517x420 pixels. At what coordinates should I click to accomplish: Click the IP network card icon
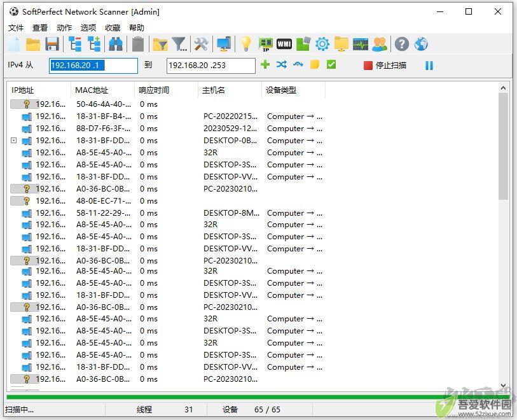click(x=265, y=45)
